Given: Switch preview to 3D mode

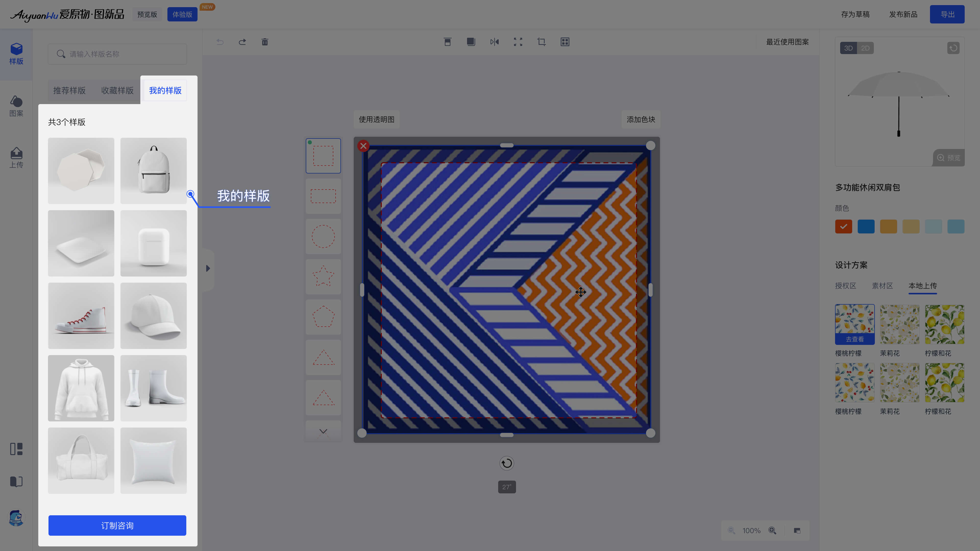Looking at the screenshot, I should (848, 48).
